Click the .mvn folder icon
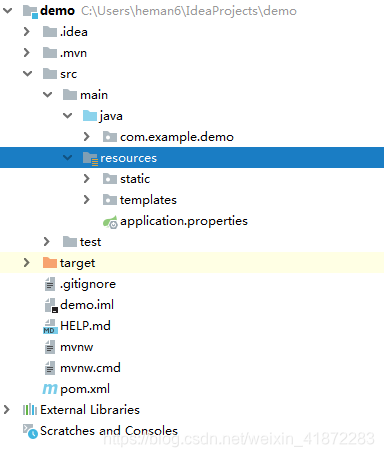Image resolution: width=384 pixels, height=457 pixels. click(50, 53)
